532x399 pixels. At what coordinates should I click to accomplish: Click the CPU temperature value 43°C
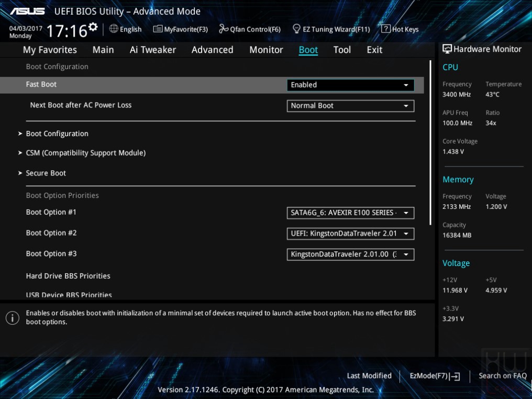492,95
